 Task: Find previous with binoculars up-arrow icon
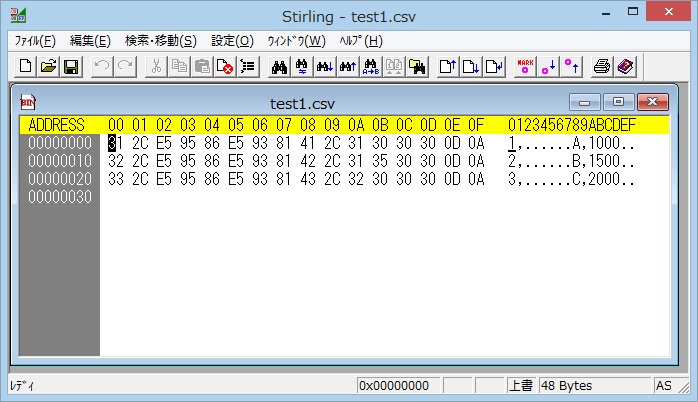(348, 67)
